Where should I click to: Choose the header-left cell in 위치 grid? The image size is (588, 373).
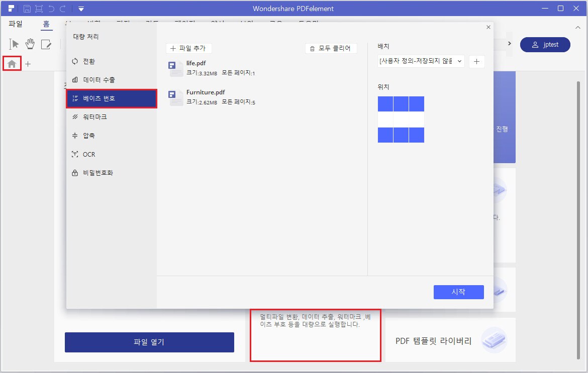click(385, 104)
